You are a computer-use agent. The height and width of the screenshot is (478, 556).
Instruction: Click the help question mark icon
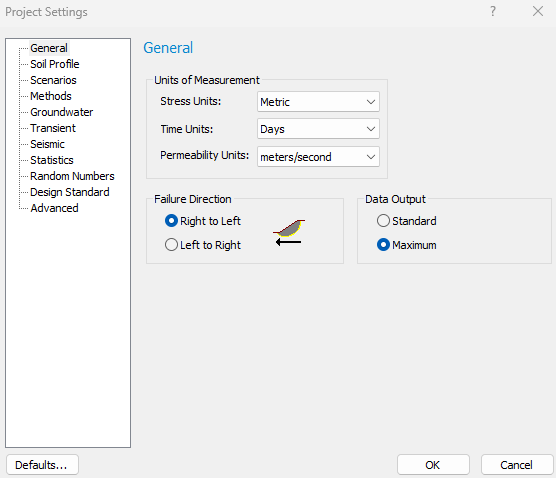[493, 12]
